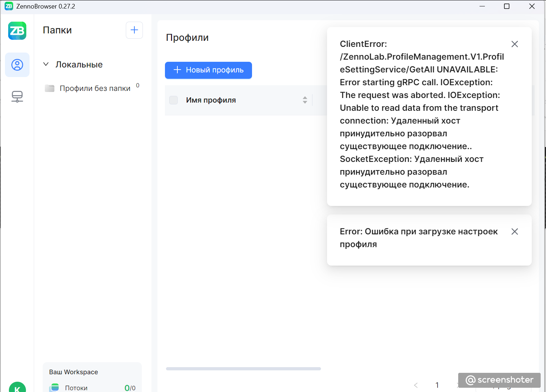The width and height of the screenshot is (546, 392).
Task: Select the "Профили без папки" folder
Action: [95, 88]
